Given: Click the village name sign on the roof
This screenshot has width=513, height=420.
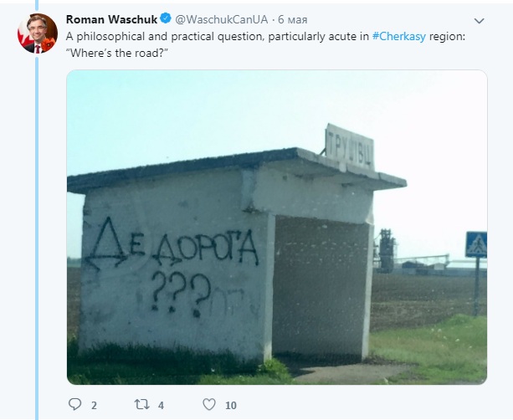Looking at the screenshot, I should pyautogui.click(x=350, y=147).
